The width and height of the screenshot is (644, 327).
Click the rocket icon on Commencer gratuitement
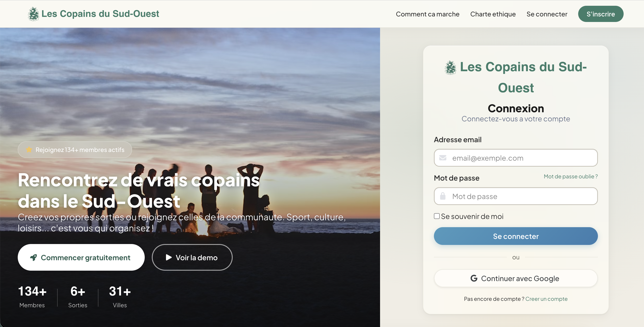[33, 257]
